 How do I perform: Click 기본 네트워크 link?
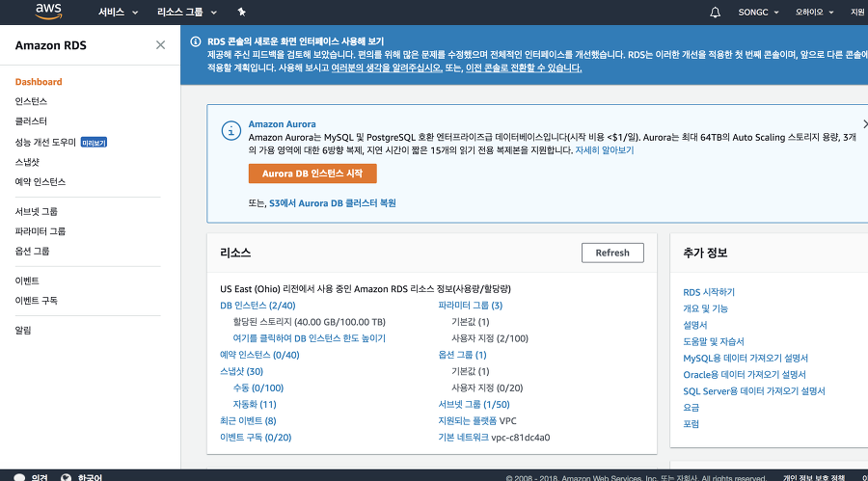[463, 438]
